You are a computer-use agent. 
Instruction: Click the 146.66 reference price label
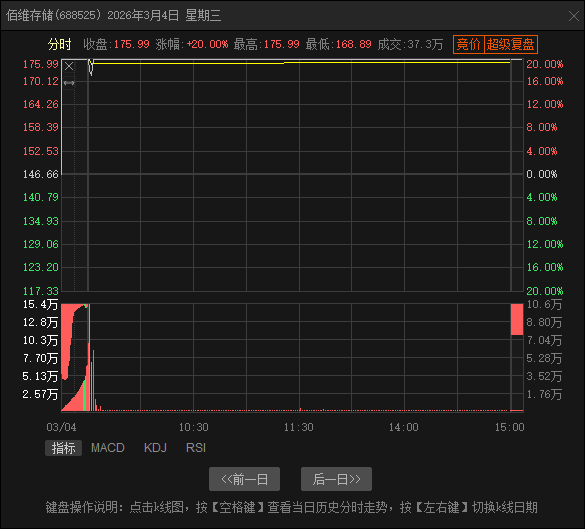coord(41,174)
